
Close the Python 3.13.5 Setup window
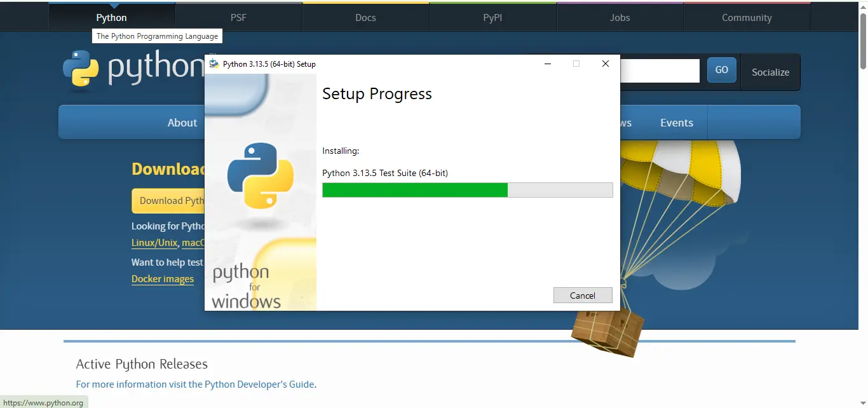[606, 64]
